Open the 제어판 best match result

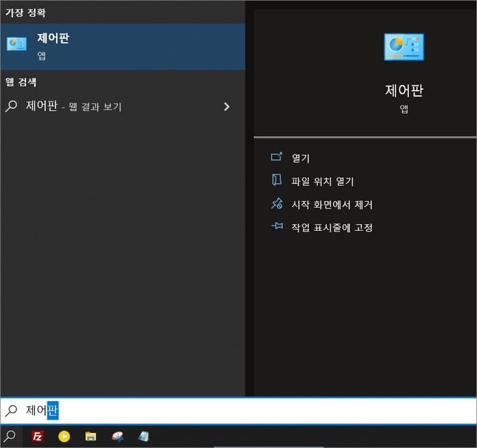pos(123,47)
